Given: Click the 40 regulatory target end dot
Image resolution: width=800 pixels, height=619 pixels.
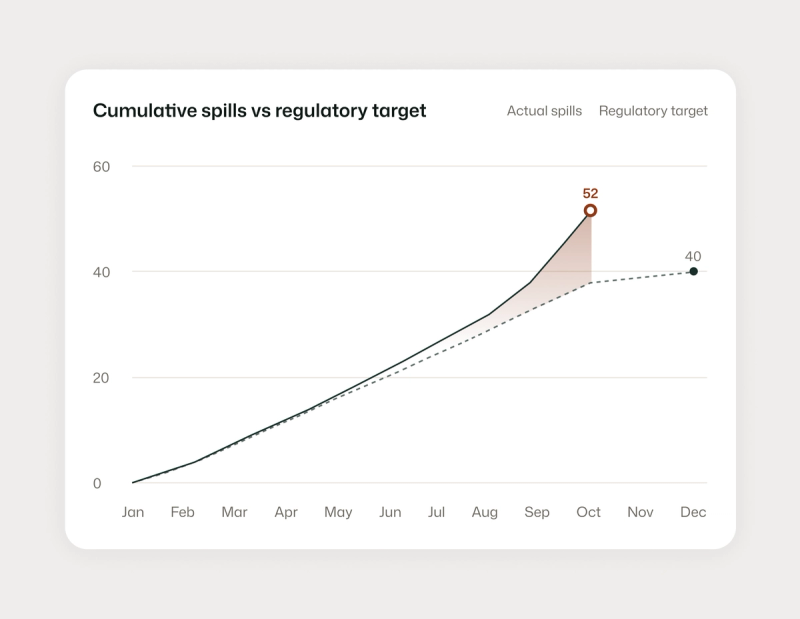Looking at the screenshot, I should pos(693,271).
